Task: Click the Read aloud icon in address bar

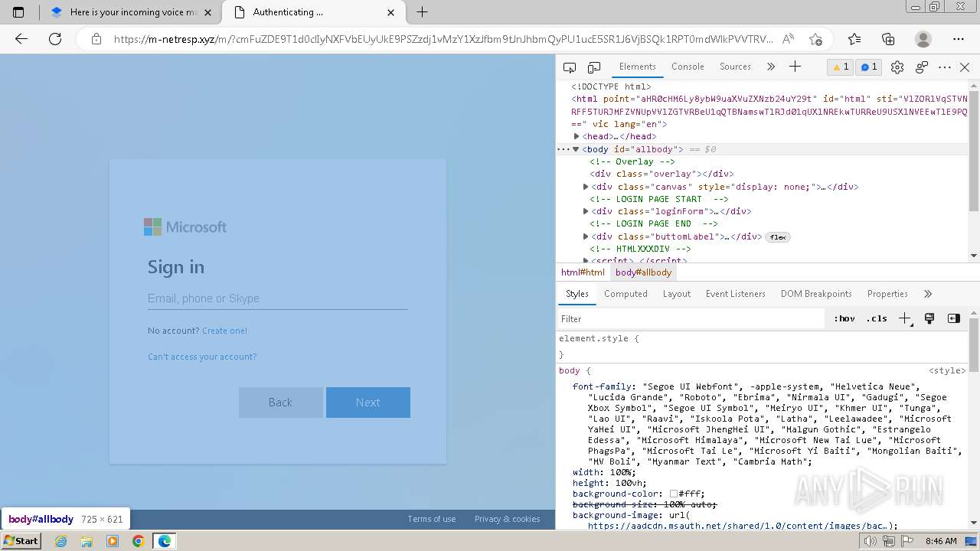Action: [788, 39]
